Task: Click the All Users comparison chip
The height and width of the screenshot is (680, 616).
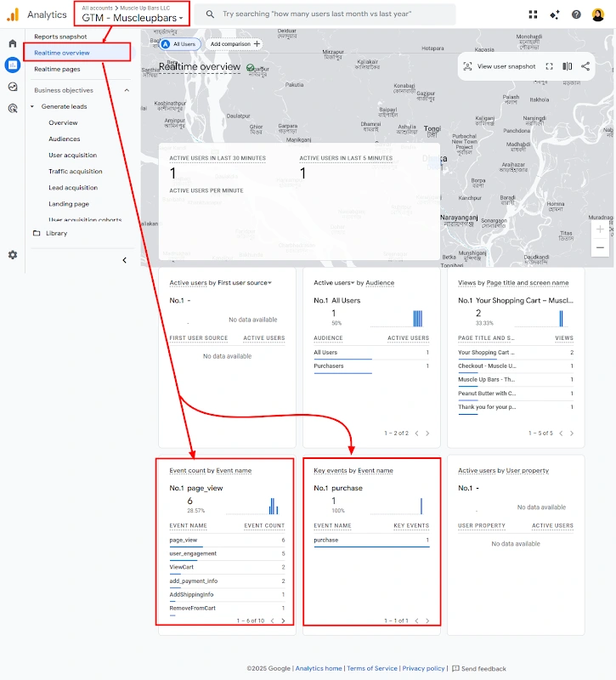Action: (x=180, y=44)
